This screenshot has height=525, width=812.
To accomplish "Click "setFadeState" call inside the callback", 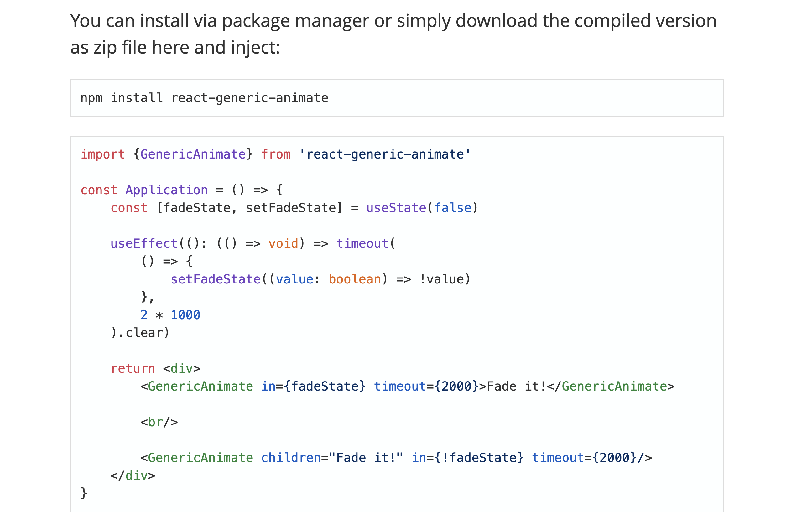I will [x=216, y=279].
